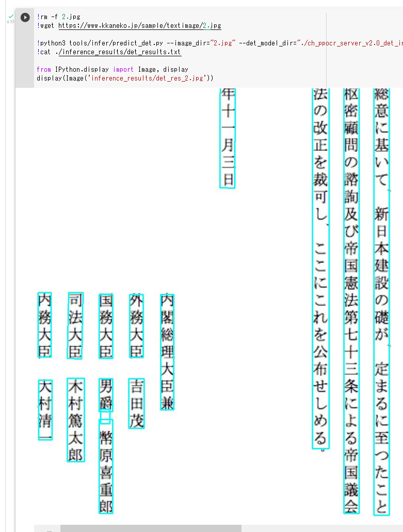The height and width of the screenshot is (532, 403).
Task: Click detected text box 内務大臣
Action: point(45,325)
